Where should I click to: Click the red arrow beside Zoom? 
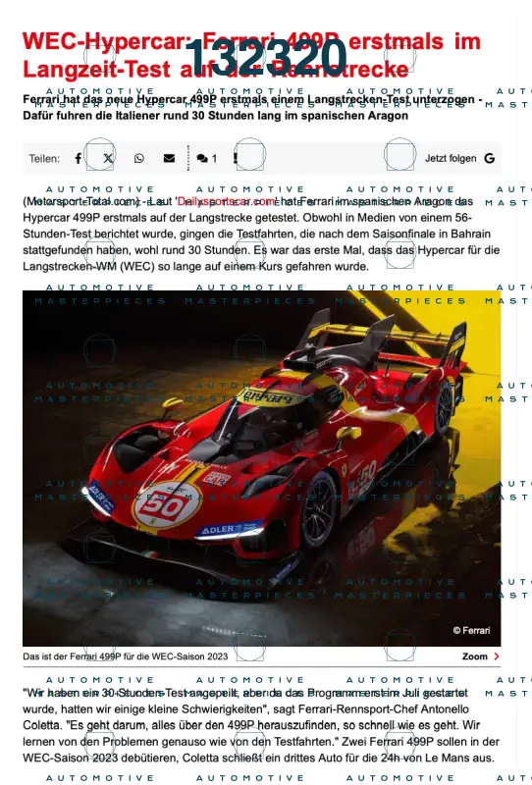(x=497, y=656)
